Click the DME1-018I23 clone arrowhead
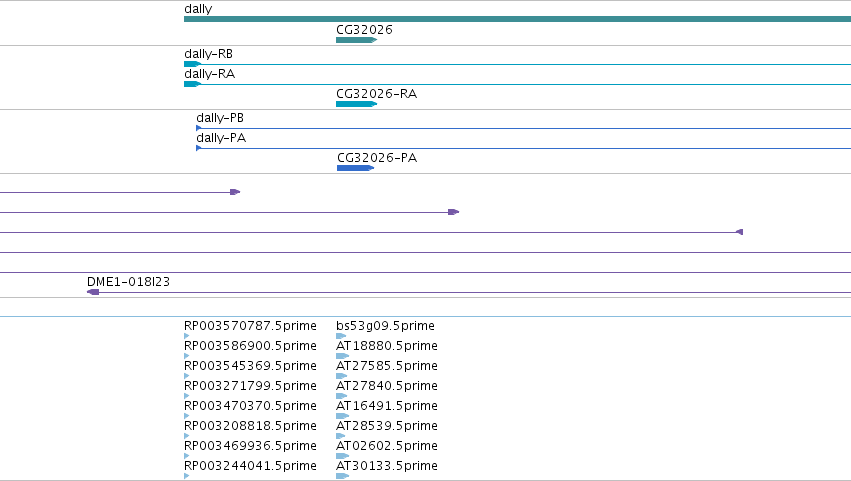The image size is (851, 481). 93,292
